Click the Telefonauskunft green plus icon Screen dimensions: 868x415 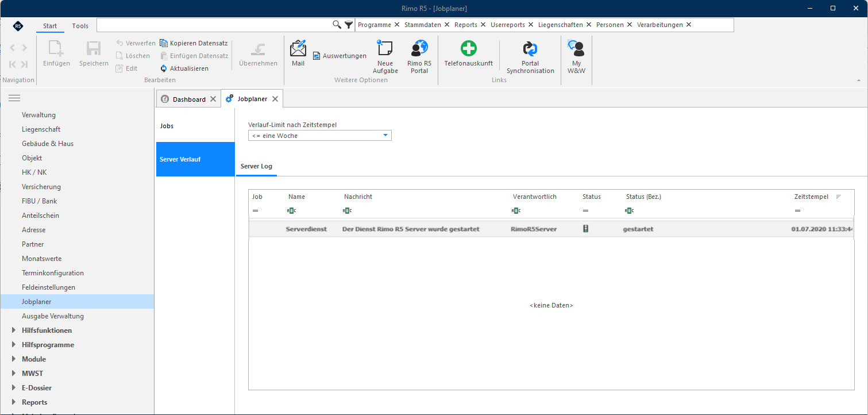click(469, 48)
